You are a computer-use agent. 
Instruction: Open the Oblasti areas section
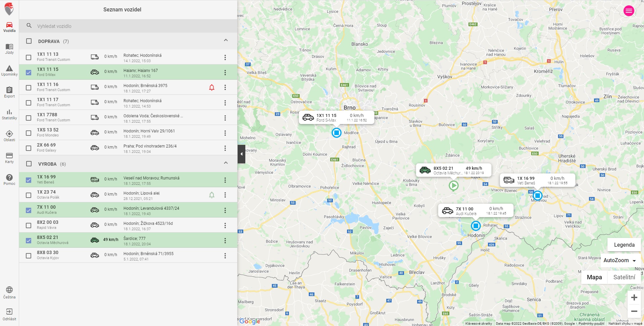[9, 136]
